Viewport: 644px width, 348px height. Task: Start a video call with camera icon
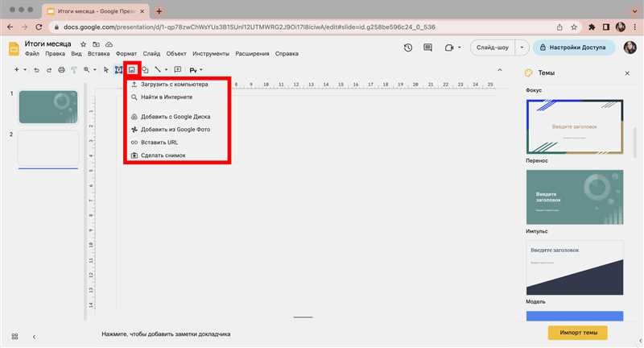pos(449,48)
